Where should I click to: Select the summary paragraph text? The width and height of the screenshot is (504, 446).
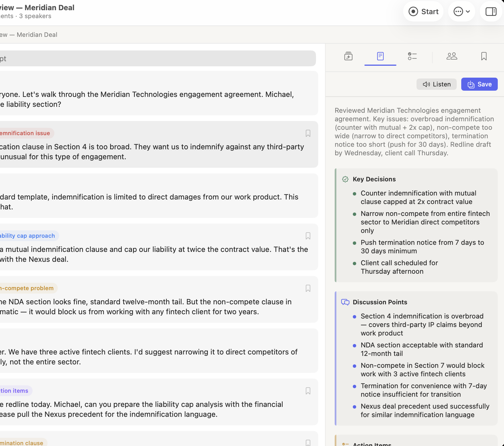point(415,132)
